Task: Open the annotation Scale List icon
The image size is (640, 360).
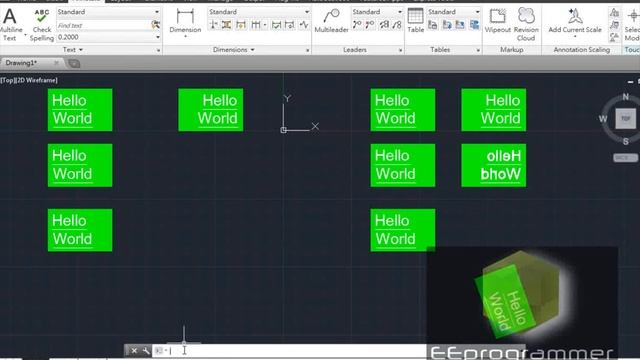Action: pos(614,12)
